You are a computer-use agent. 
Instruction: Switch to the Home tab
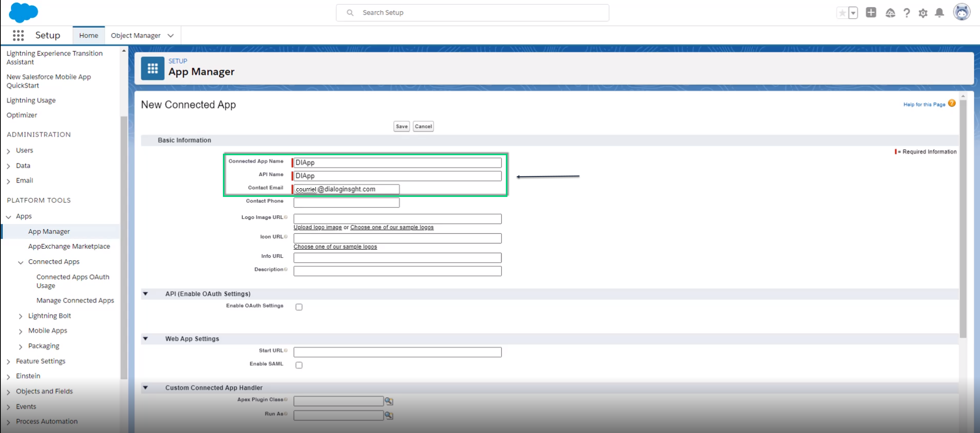tap(88, 35)
